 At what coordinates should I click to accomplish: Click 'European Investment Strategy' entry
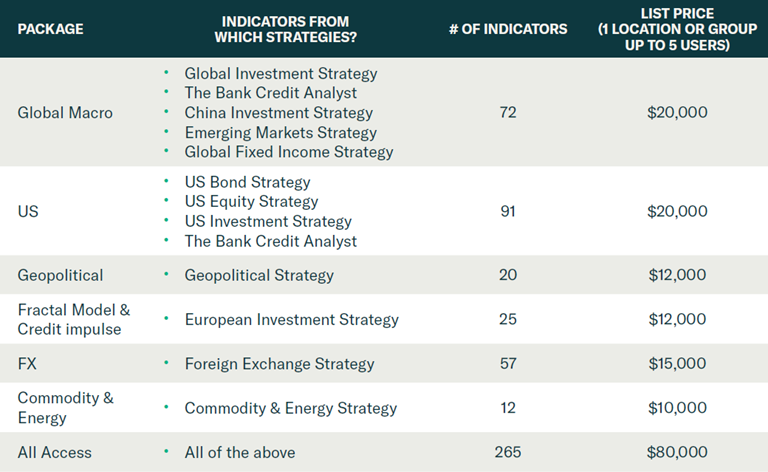[291, 320]
